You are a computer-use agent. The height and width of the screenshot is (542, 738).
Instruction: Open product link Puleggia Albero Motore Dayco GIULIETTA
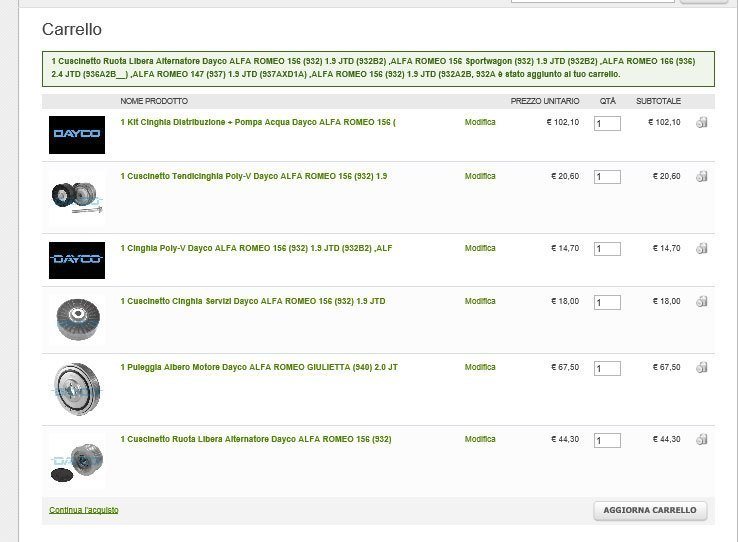click(259, 367)
